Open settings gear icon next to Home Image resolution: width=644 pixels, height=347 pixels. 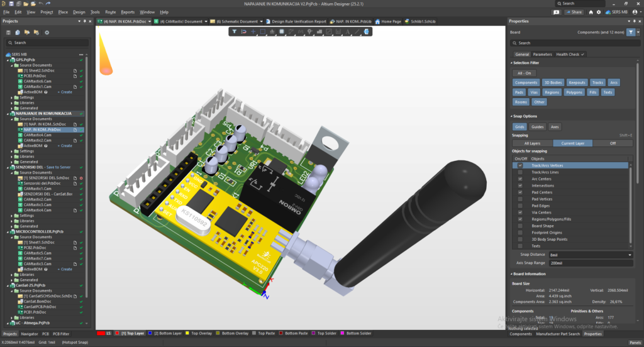click(x=599, y=12)
